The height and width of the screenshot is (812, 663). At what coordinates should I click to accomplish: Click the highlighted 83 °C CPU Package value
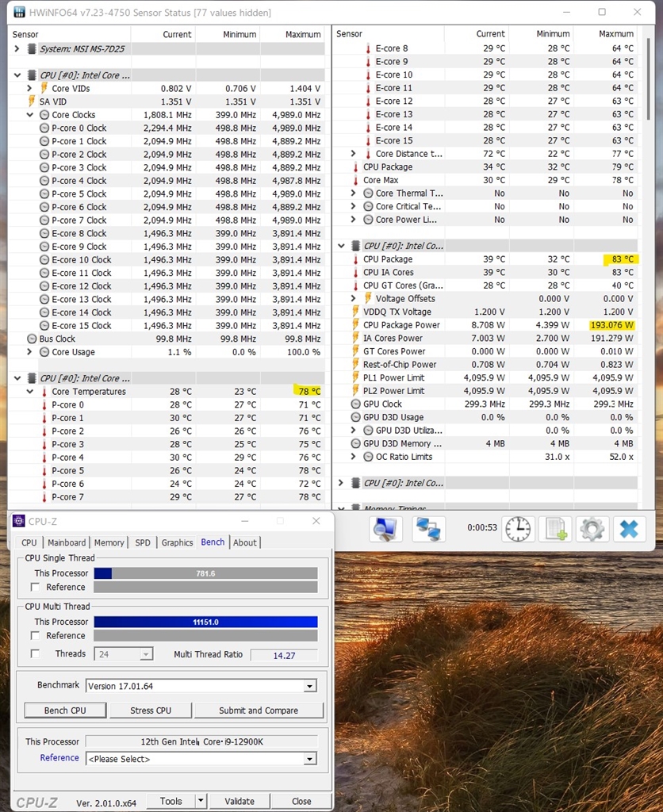click(622, 259)
